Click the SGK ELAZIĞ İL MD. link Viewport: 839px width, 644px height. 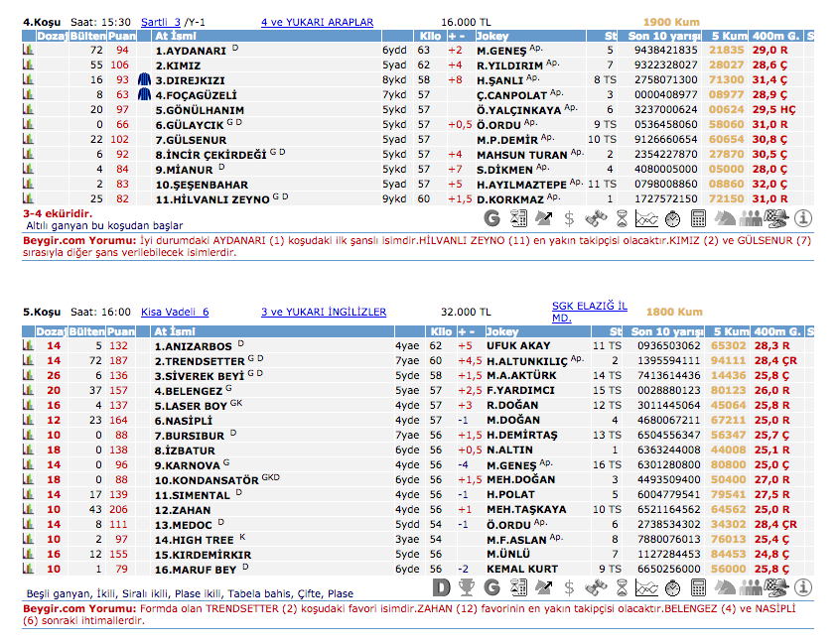[589, 312]
